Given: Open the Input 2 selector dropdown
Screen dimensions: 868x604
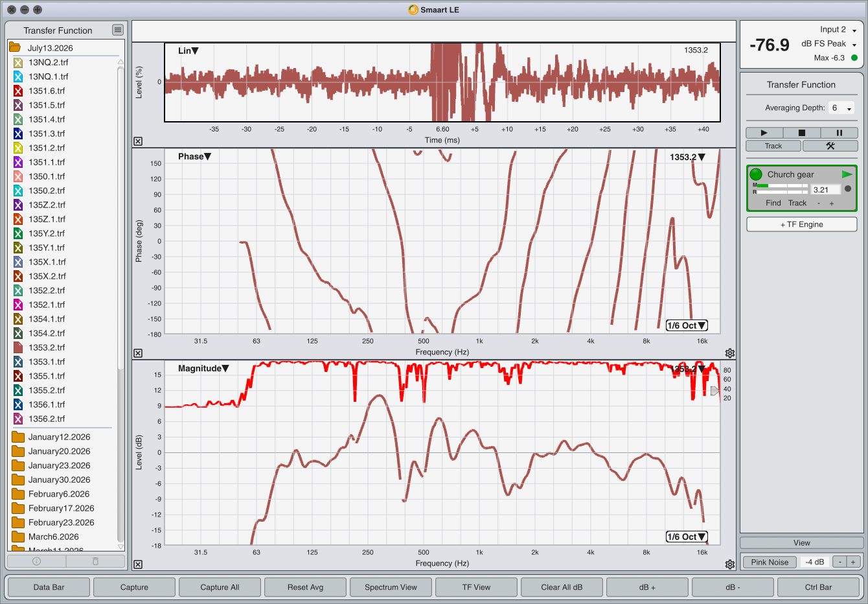Looking at the screenshot, I should [x=838, y=29].
